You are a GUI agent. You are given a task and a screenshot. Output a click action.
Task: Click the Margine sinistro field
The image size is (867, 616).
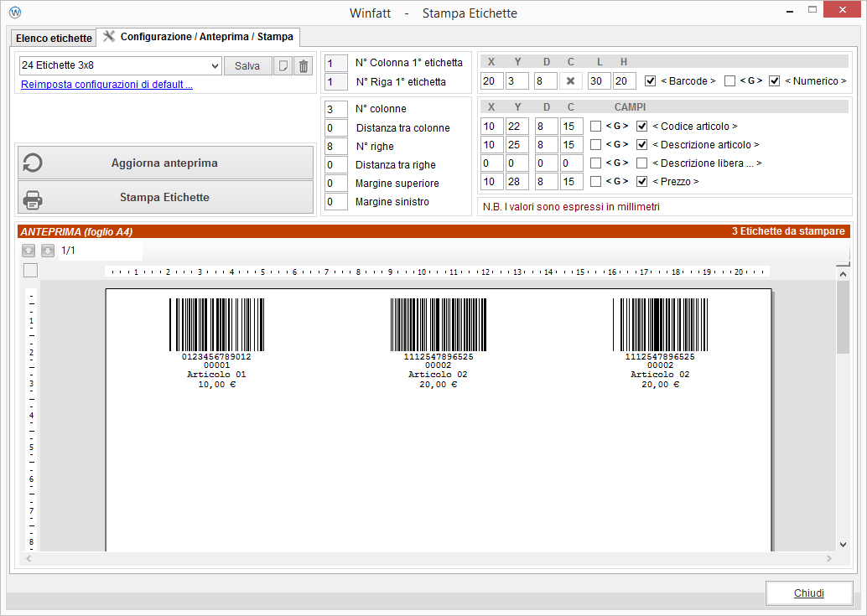tap(335, 202)
